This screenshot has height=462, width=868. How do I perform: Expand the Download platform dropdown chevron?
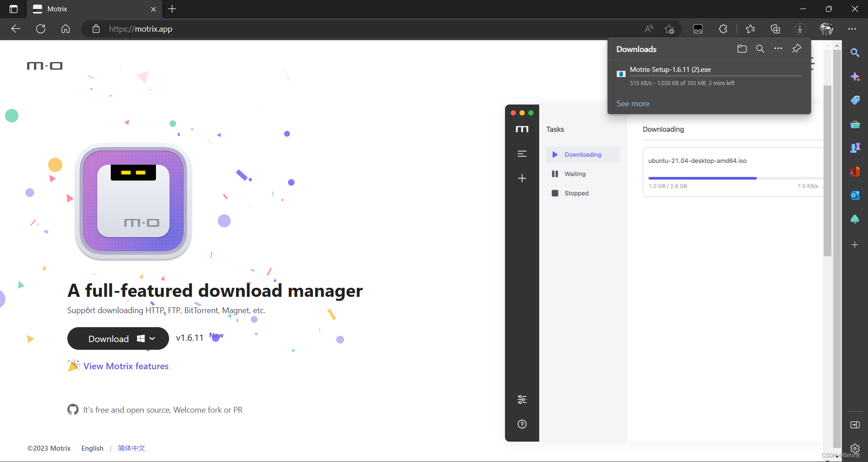(152, 338)
